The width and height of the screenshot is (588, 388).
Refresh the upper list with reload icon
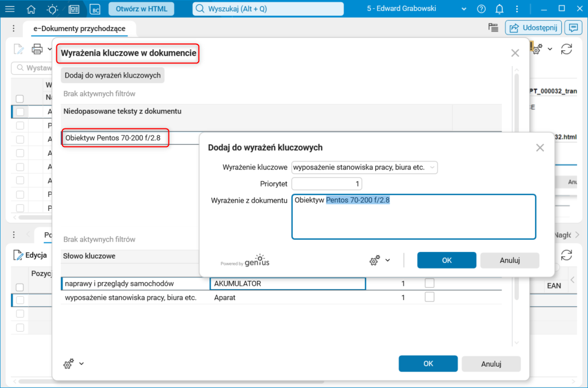click(566, 49)
